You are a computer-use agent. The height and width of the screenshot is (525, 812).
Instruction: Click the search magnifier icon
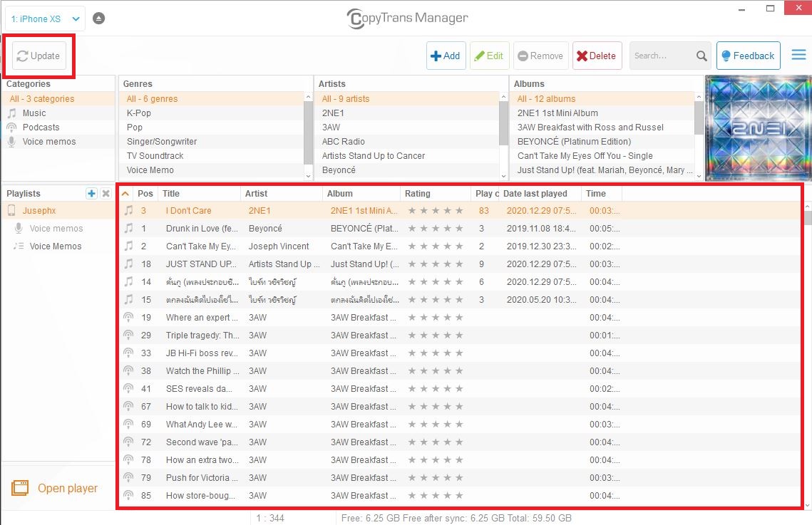(701, 56)
